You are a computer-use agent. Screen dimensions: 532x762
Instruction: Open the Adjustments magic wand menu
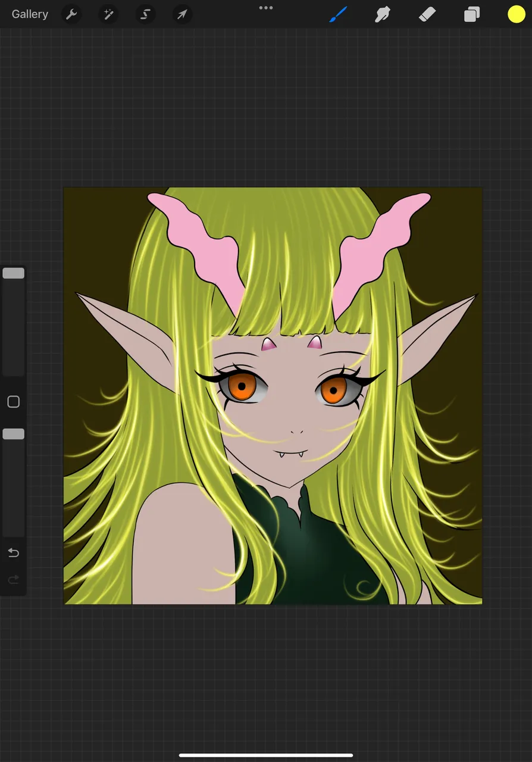pyautogui.click(x=108, y=14)
